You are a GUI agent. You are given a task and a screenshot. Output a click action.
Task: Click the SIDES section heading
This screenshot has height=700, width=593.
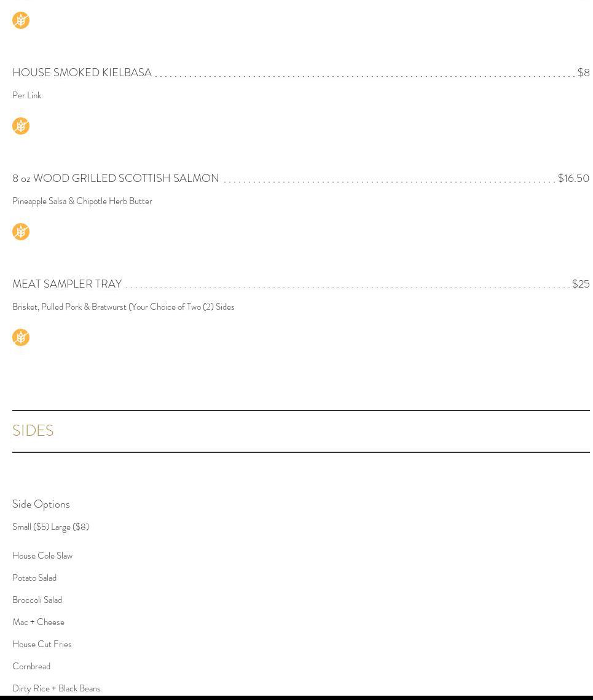33,431
